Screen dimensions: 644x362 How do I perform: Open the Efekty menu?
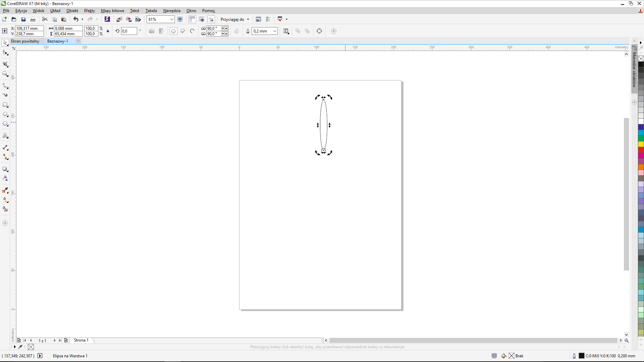pos(89,11)
